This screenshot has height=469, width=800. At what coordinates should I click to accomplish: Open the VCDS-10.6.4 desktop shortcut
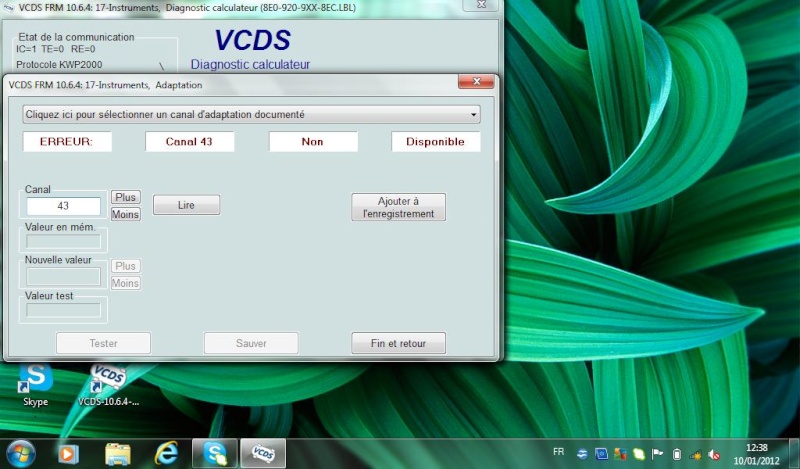pyautogui.click(x=108, y=385)
